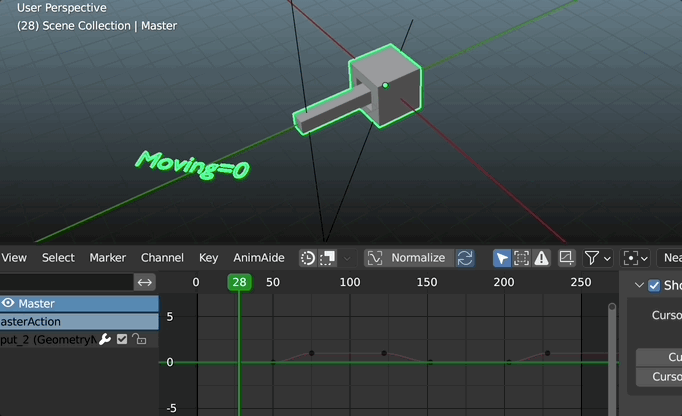Click the clear ghost curves icon
The image size is (682, 416).
click(x=328, y=258)
